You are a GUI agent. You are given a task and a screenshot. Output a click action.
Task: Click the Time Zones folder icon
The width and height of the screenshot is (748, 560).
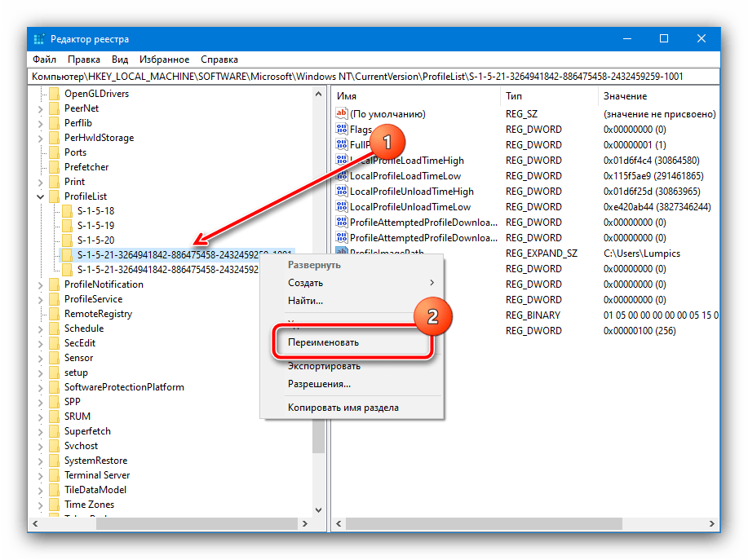tap(55, 505)
